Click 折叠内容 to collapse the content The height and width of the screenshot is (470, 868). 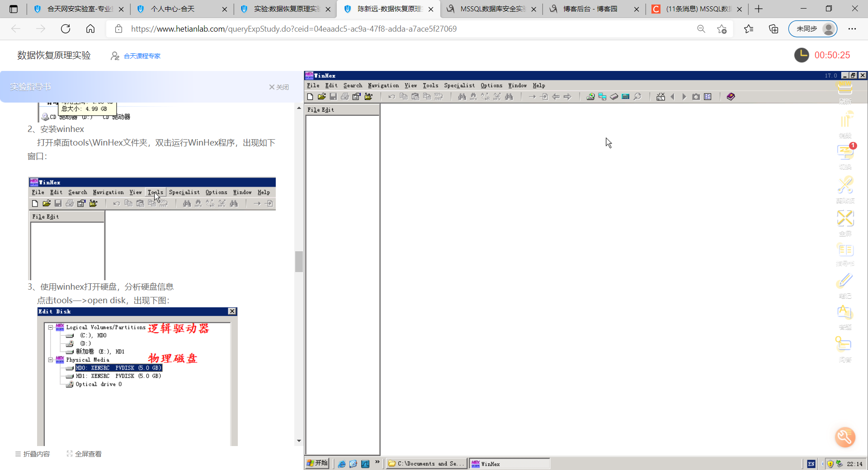coord(33,454)
